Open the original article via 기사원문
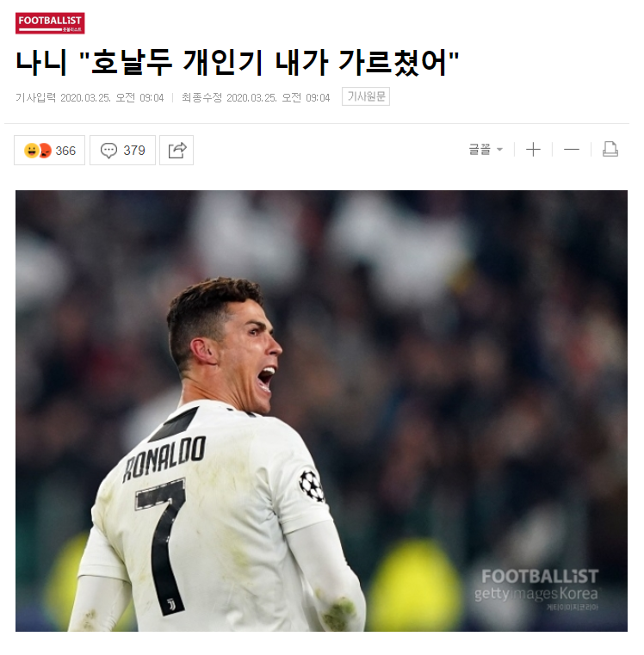This screenshot has width=644, height=655. 366,96
